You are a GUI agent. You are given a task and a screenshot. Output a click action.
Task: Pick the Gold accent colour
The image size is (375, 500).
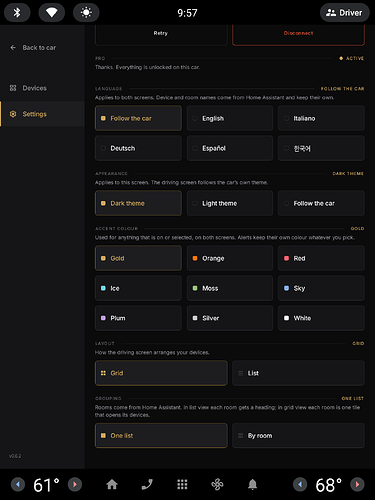tap(138, 258)
